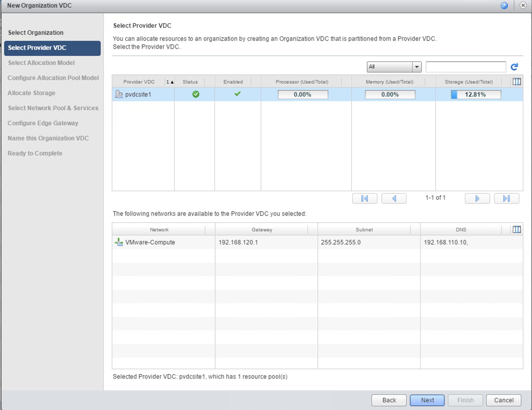Jump to last page of results

506,198
